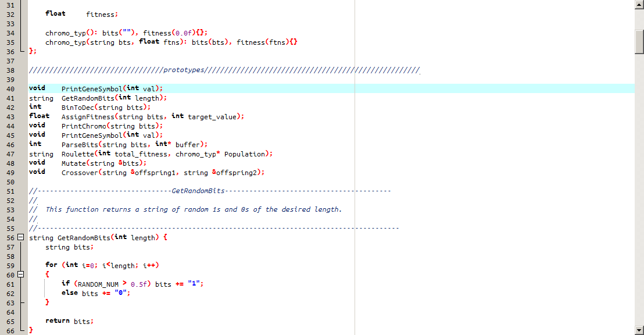The height and width of the screenshot is (335, 644).
Task: Click the scrollbar up arrow
Action: click(639, 4)
